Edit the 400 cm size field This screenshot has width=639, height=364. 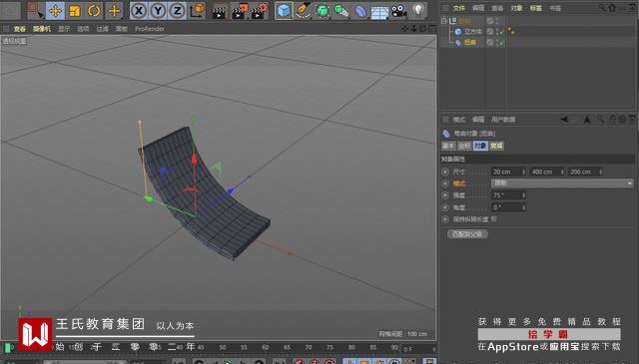(547, 172)
